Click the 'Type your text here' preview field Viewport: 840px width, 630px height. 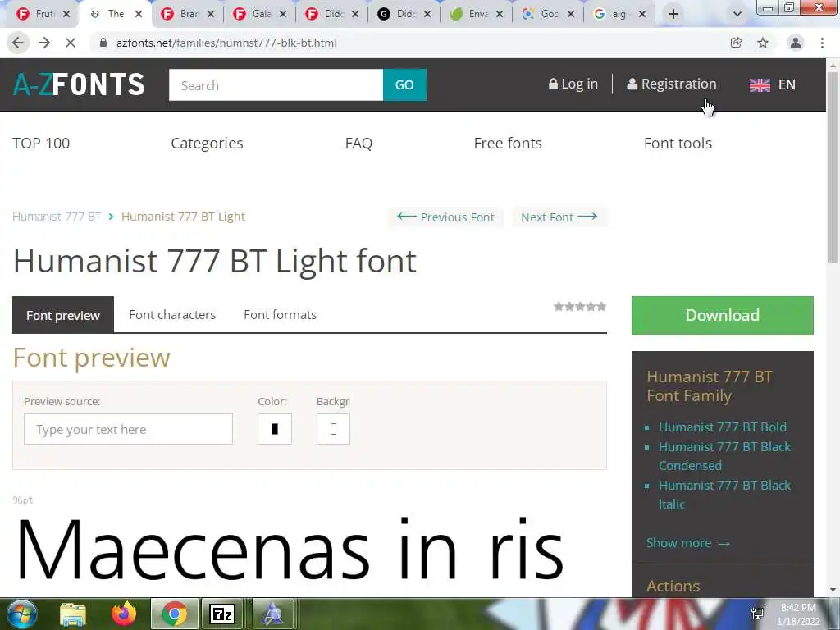pos(129,429)
